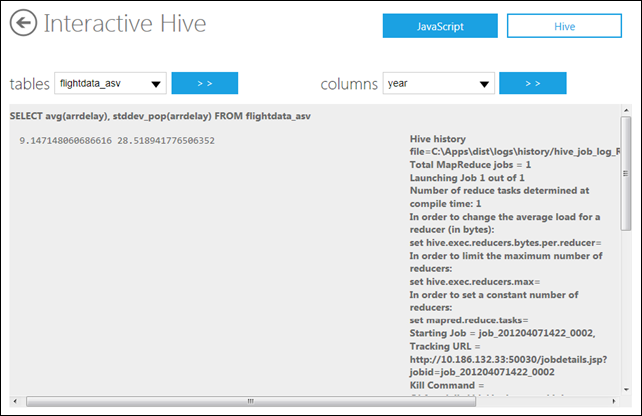The height and width of the screenshot is (416, 642).
Task: Click the horizontal scrollbar left arrow
Action: (15, 401)
